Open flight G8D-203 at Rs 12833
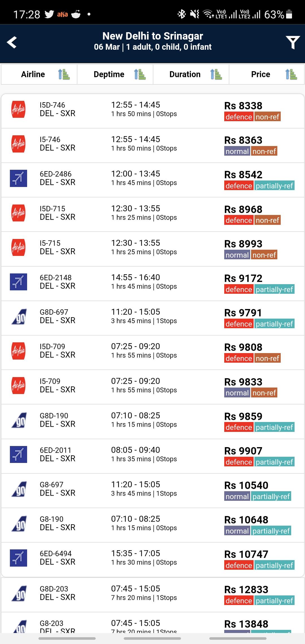305x644 pixels. [153, 595]
